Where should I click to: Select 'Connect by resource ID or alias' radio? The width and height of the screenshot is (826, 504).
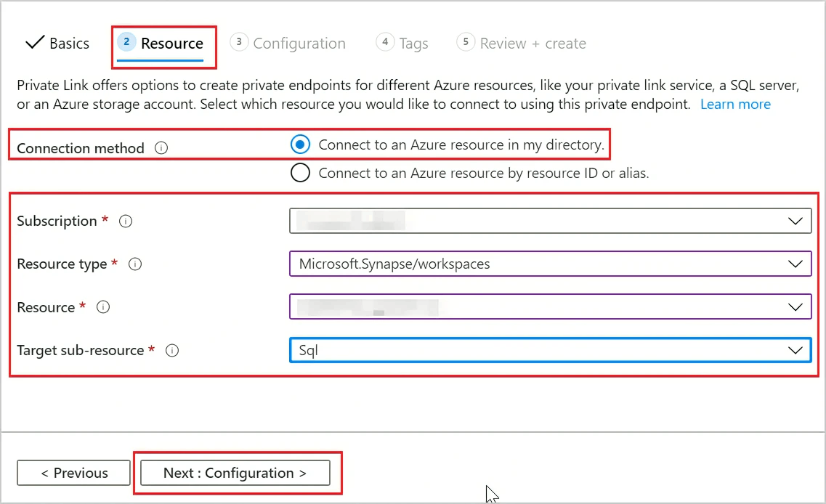pyautogui.click(x=300, y=173)
